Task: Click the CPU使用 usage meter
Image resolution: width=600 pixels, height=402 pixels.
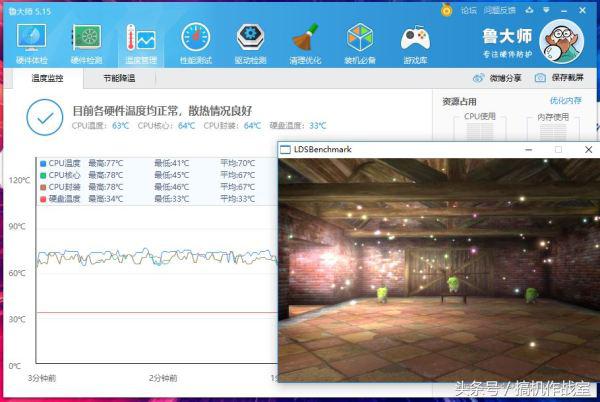Action: pos(479,127)
